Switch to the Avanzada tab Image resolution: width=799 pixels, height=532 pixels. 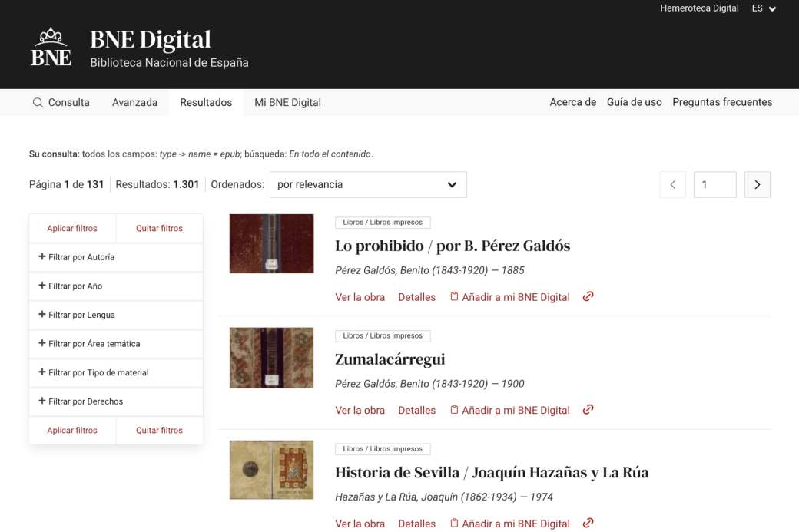[x=135, y=102]
